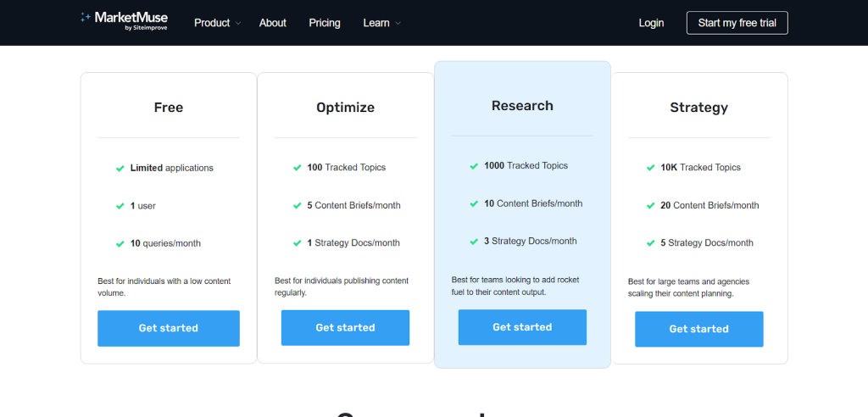The height and width of the screenshot is (417, 868).
Task: Click the checkmark beside Limited applications
Action: click(120, 169)
